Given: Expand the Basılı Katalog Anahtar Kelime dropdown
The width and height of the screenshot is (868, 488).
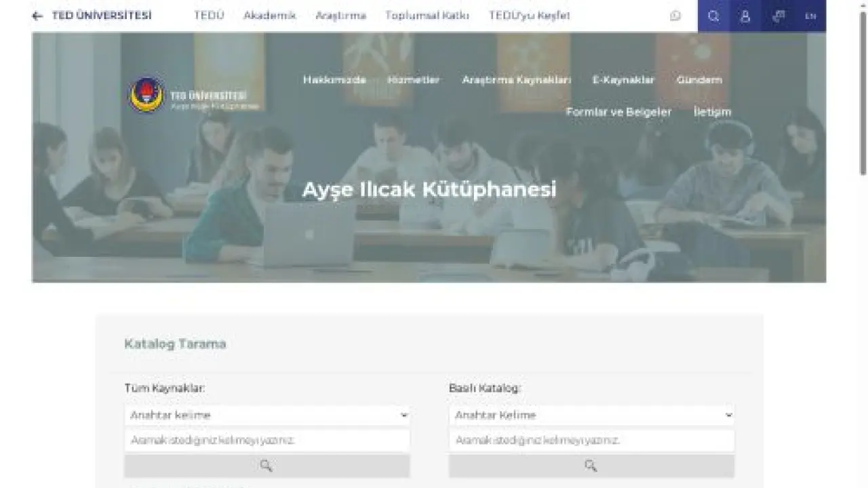Looking at the screenshot, I should pos(591,415).
